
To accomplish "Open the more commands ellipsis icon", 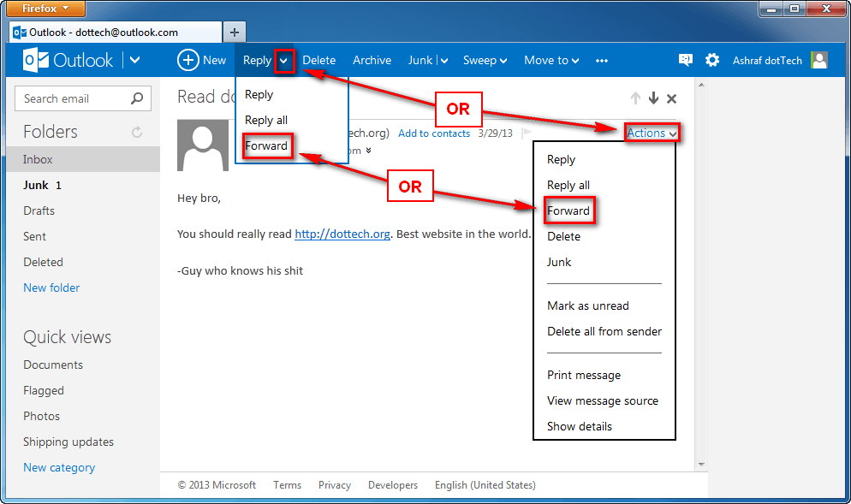I will pos(601,60).
